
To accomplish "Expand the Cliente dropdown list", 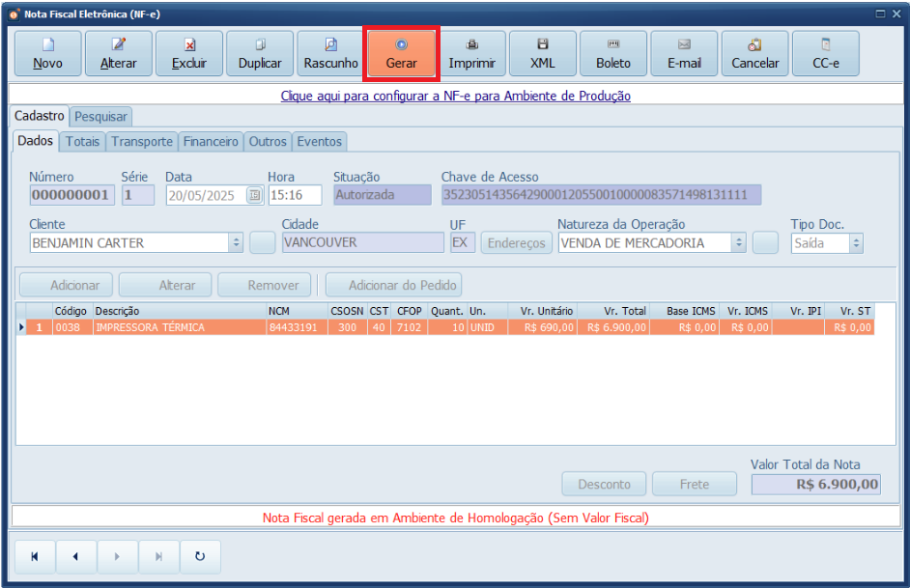I will pyautogui.click(x=236, y=243).
